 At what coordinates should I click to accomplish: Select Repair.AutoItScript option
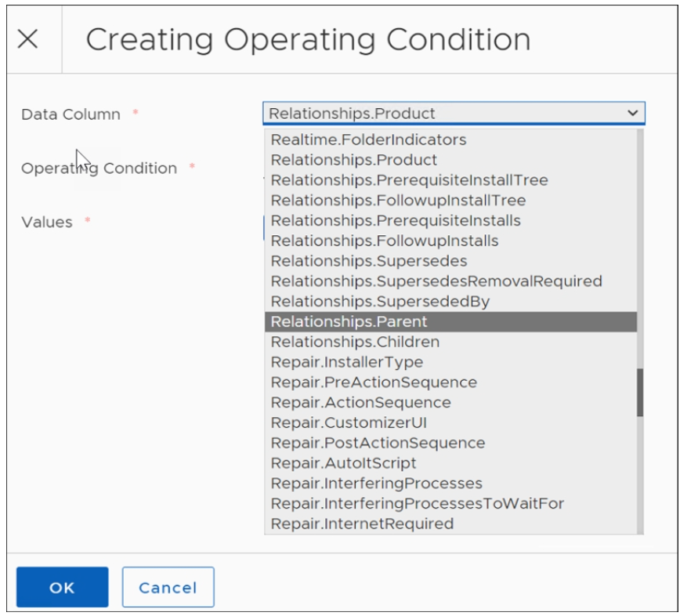(343, 463)
